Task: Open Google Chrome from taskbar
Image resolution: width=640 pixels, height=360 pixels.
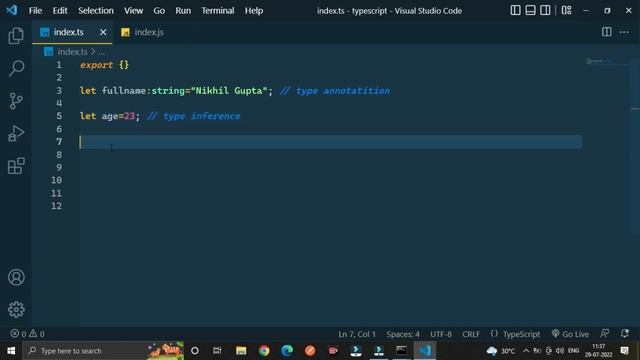Action: coord(264,351)
